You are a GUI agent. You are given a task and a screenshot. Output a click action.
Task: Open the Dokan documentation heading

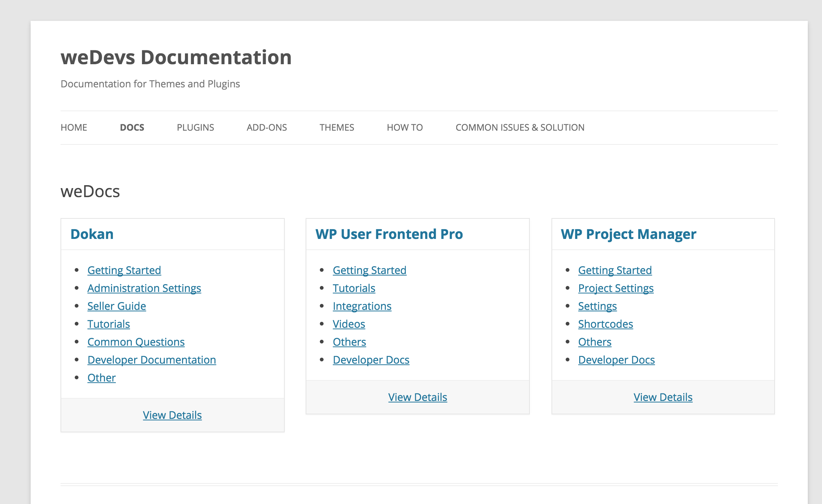coord(92,234)
